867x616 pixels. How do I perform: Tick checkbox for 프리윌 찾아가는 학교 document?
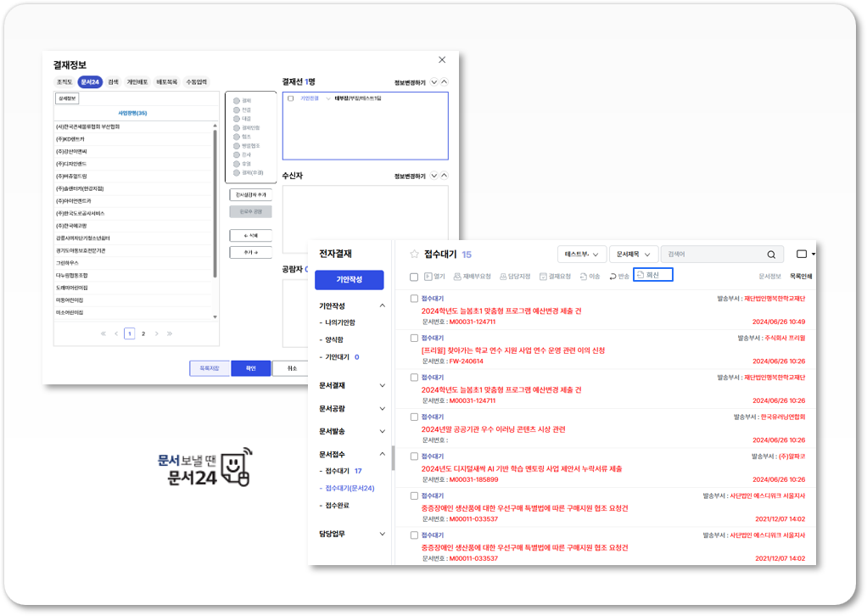(x=414, y=338)
